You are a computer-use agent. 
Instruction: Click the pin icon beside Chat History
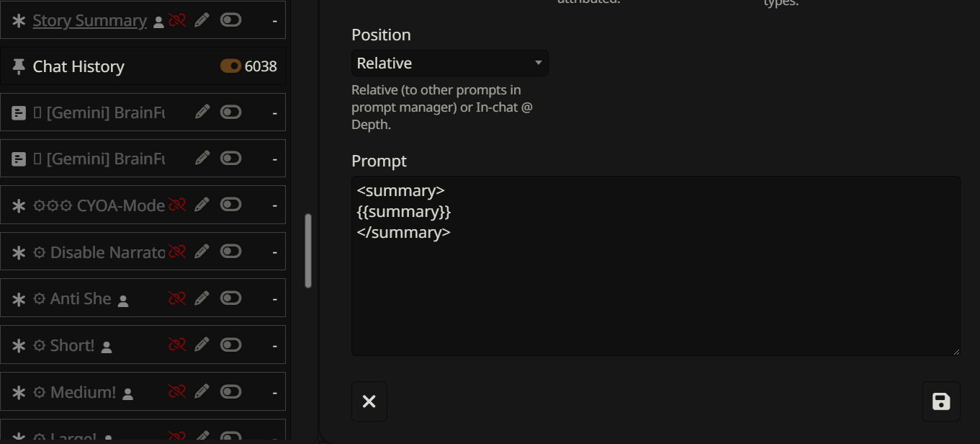(x=19, y=66)
